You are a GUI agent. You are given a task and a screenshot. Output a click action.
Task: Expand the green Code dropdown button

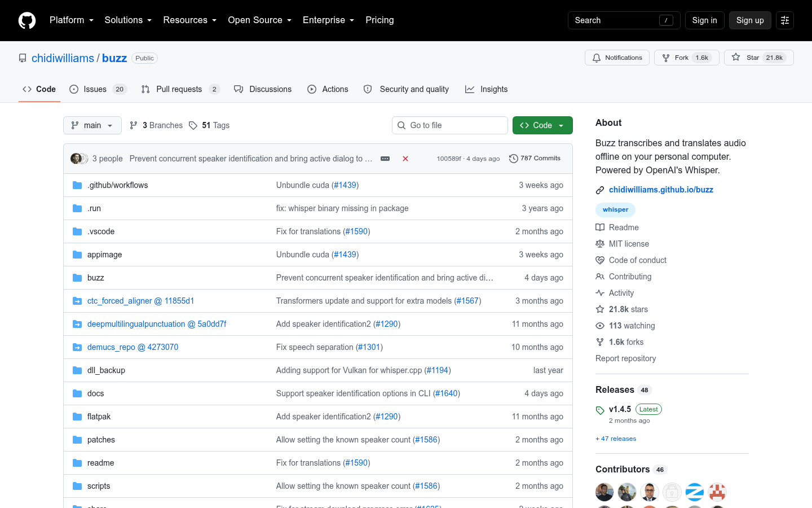tap(542, 125)
